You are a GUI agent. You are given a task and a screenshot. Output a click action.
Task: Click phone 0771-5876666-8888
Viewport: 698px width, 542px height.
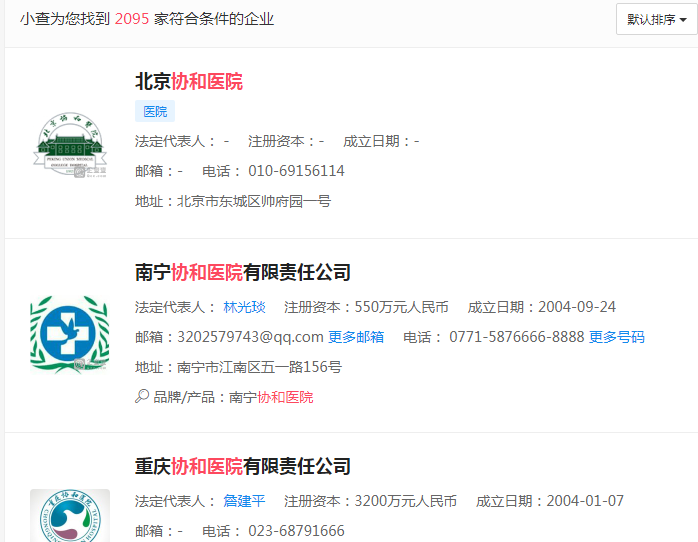click(516, 337)
